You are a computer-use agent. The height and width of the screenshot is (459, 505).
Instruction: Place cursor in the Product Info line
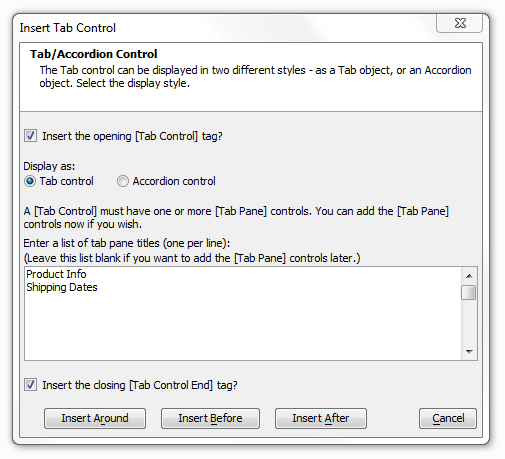tap(56, 274)
